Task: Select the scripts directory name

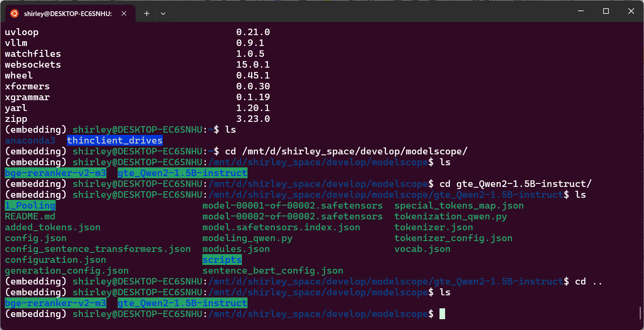Action: point(222,259)
